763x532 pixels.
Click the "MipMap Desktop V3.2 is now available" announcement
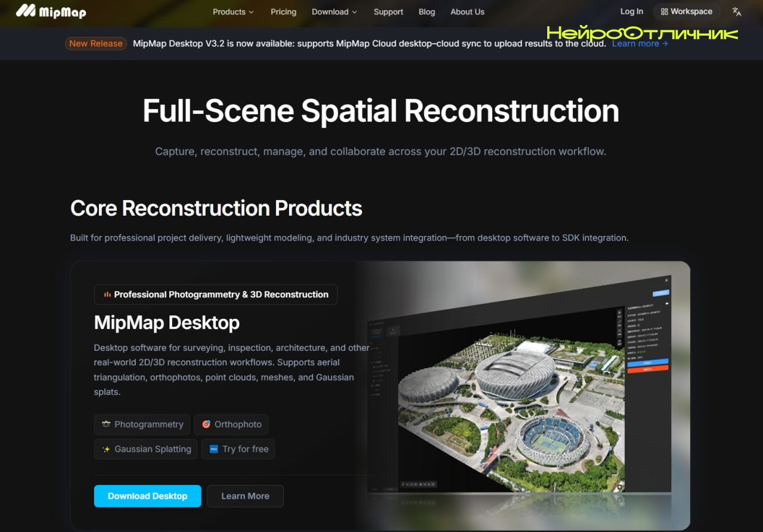(370, 43)
